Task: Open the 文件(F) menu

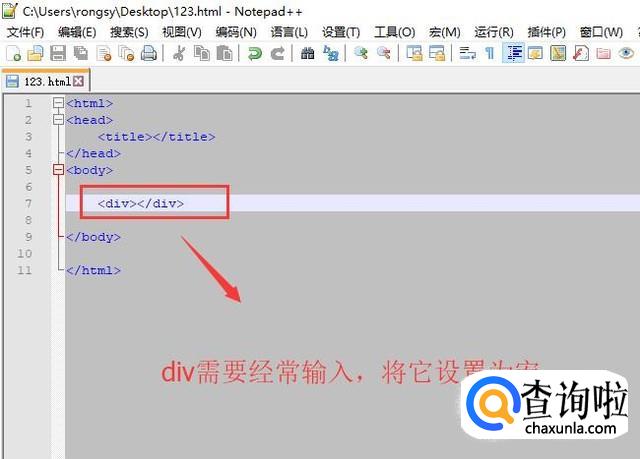Action: pyautogui.click(x=25, y=32)
